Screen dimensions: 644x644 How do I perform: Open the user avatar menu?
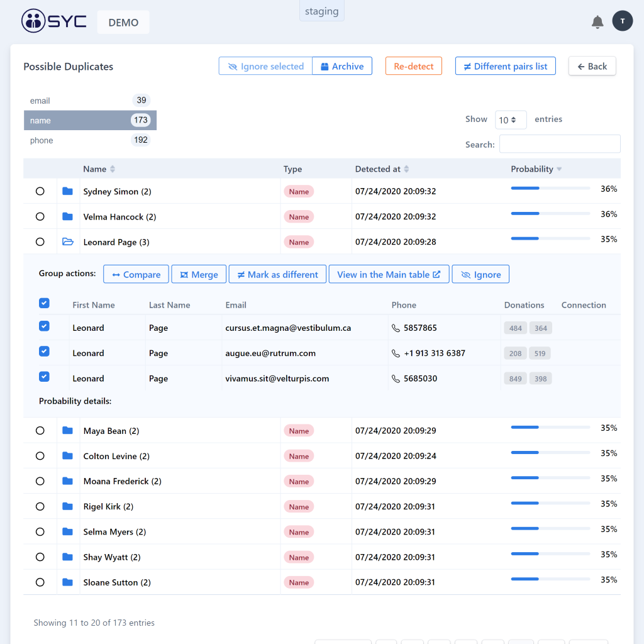click(x=622, y=21)
